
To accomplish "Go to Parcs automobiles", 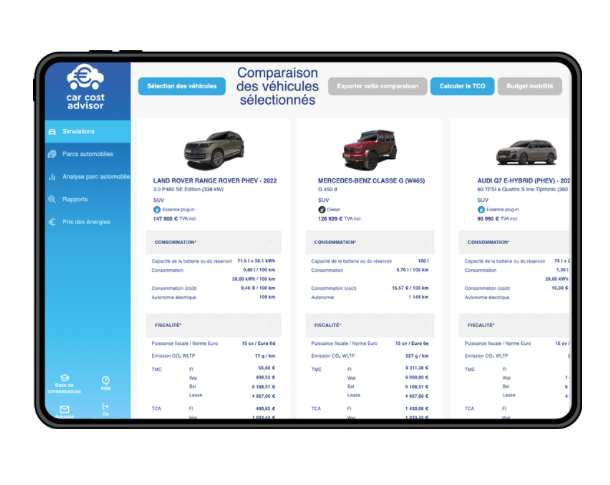I will coord(88,154).
